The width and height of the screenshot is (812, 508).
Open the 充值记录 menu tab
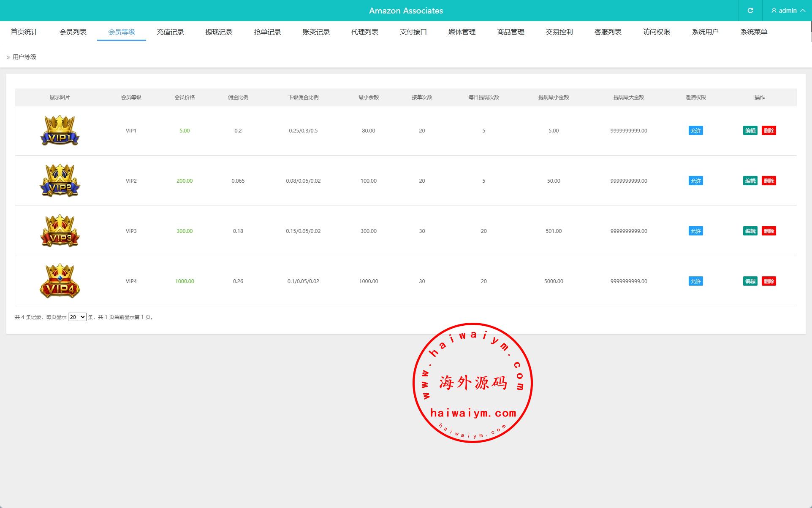coord(170,32)
